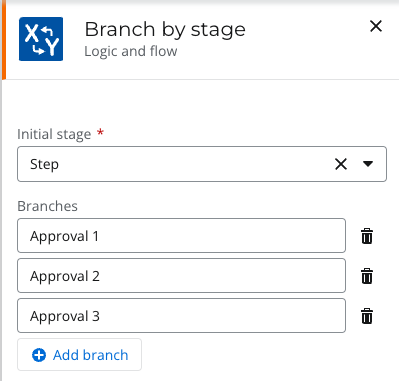The width and height of the screenshot is (399, 381).
Task: Select the Branch by stage title text
Action: (x=165, y=30)
